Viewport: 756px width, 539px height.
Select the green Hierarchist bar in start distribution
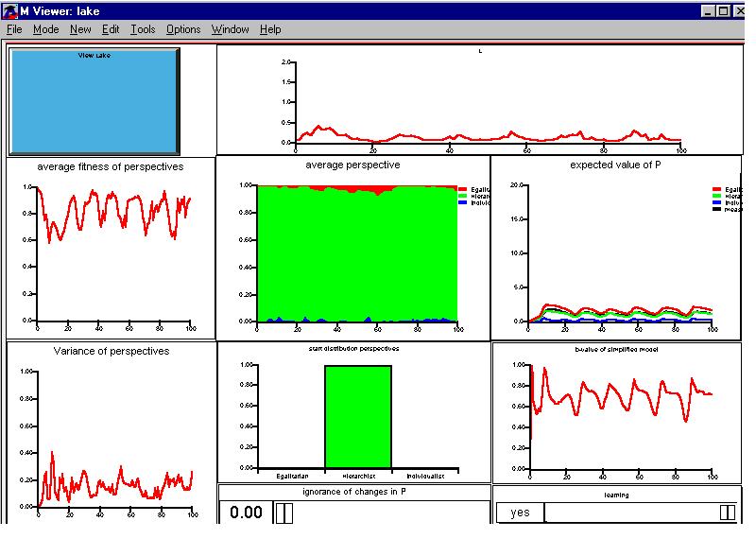click(357, 416)
